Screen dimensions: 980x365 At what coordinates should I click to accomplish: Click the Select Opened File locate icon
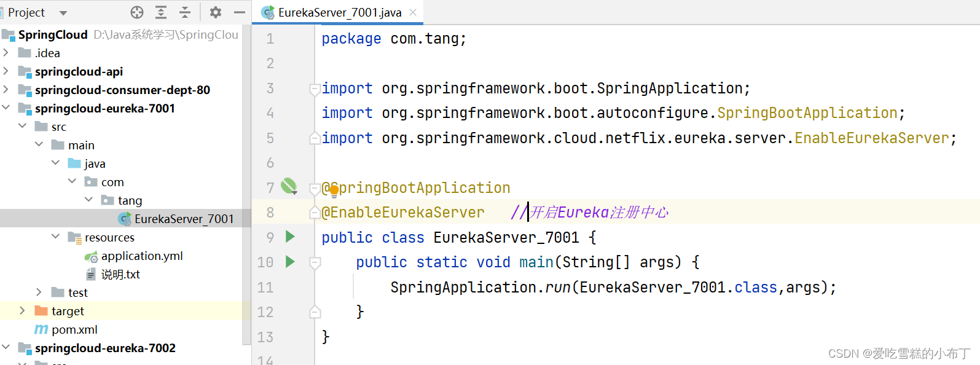[x=137, y=12]
